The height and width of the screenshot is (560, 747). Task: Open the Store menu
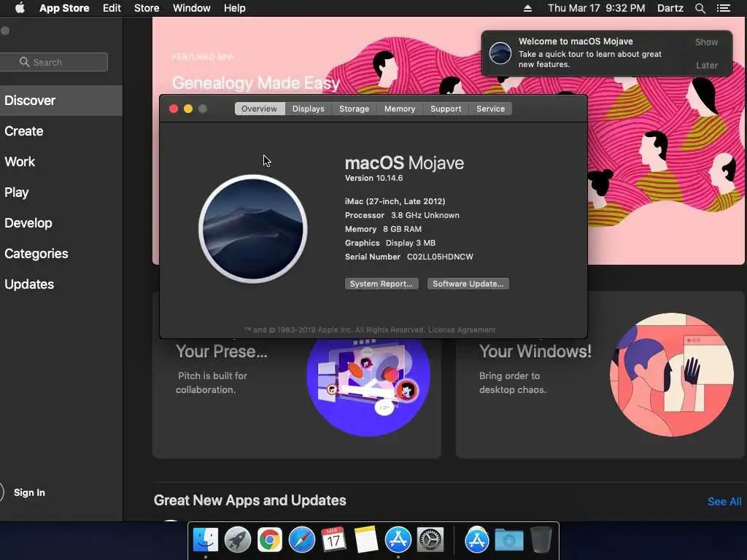(x=147, y=8)
